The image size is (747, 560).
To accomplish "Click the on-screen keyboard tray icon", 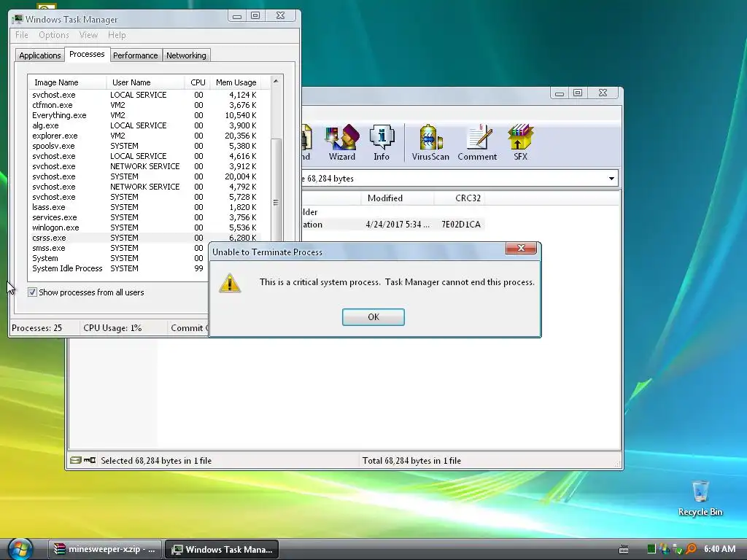I will (624, 549).
